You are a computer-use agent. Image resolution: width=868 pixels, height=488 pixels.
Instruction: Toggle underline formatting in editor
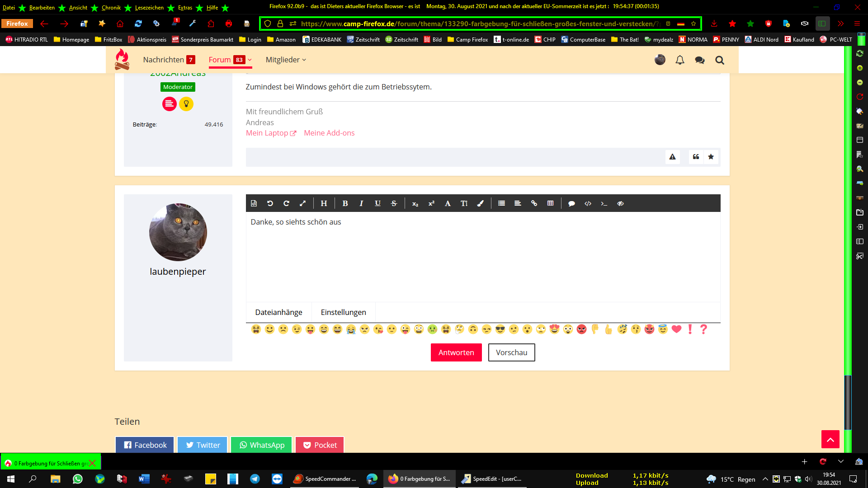tap(377, 203)
